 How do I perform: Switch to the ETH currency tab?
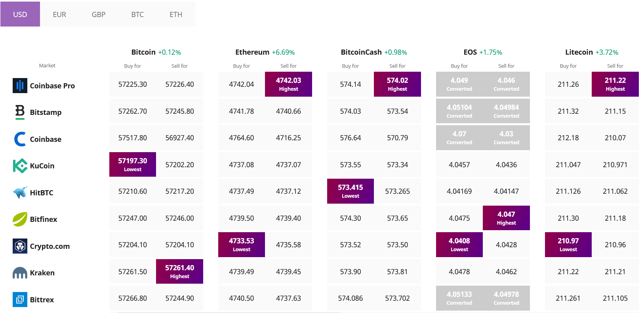(176, 14)
